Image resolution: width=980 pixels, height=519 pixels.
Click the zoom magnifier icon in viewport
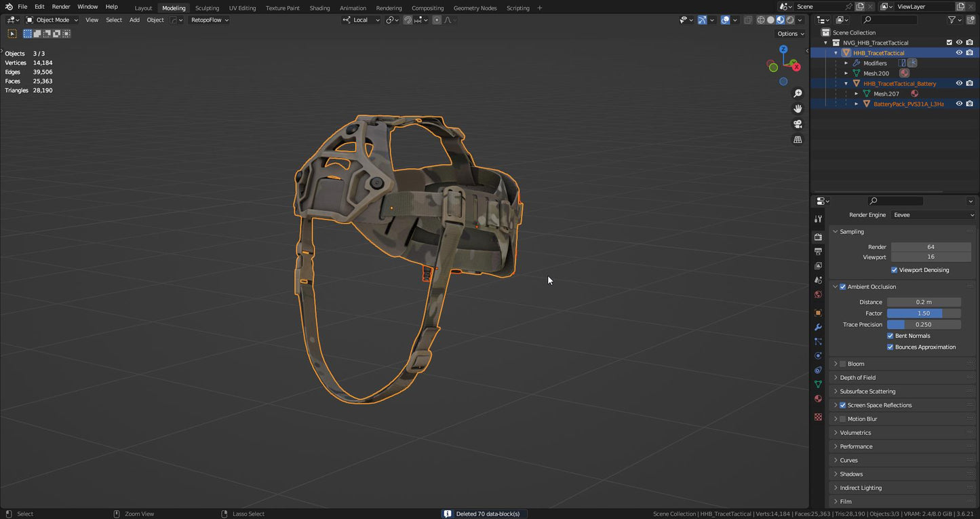tap(798, 94)
